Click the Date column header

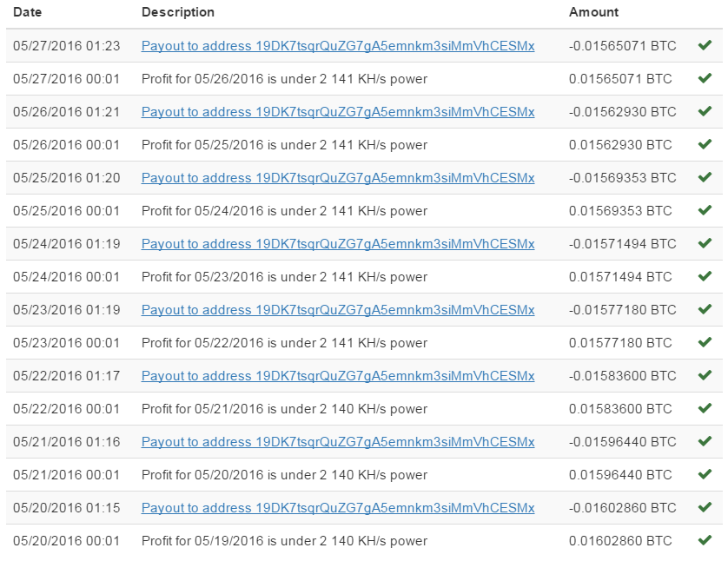28,12
